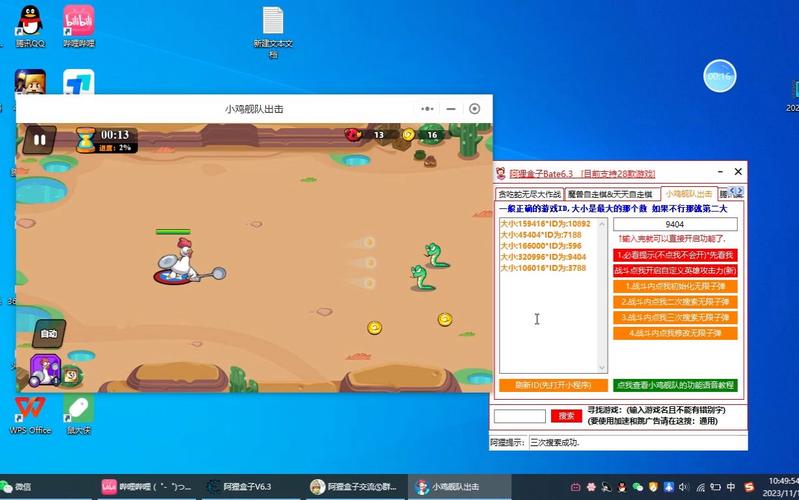Collect the gold coin under the snakes
The image size is (799, 500).
[x=445, y=320]
